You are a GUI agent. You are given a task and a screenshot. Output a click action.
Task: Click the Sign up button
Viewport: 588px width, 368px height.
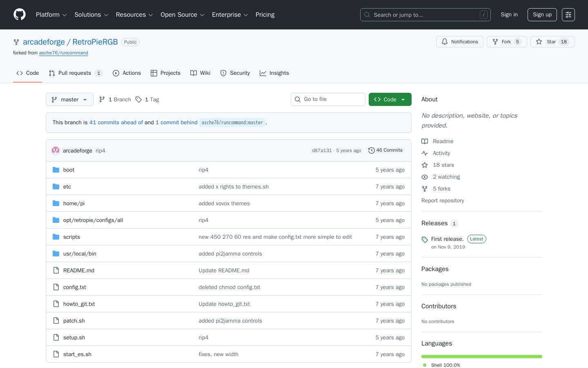pyautogui.click(x=542, y=15)
